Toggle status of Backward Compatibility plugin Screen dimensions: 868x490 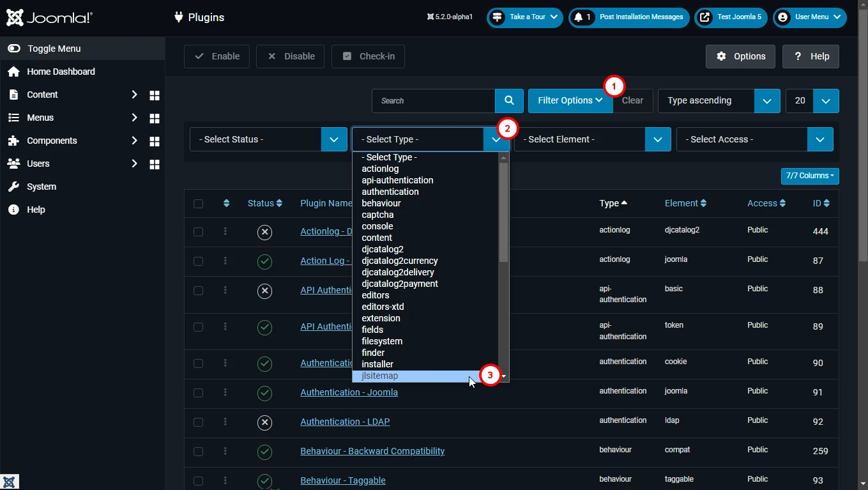point(264,452)
